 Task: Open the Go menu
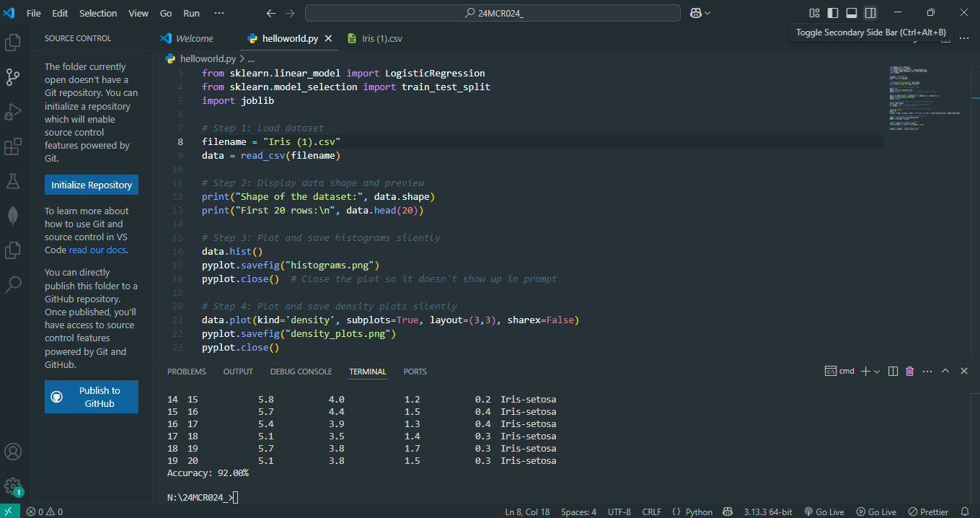click(x=166, y=13)
